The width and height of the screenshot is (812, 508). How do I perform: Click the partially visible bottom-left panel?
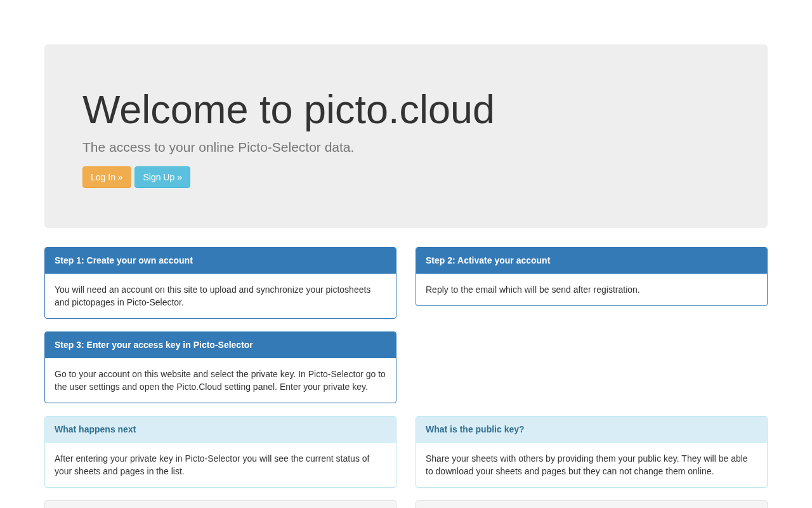click(x=220, y=504)
